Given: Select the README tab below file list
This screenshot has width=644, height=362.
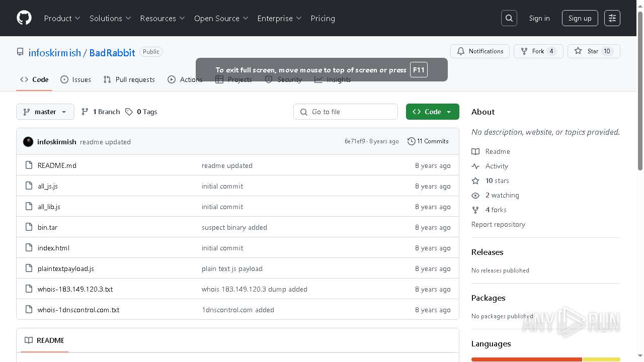Looking at the screenshot, I should tap(44, 340).
